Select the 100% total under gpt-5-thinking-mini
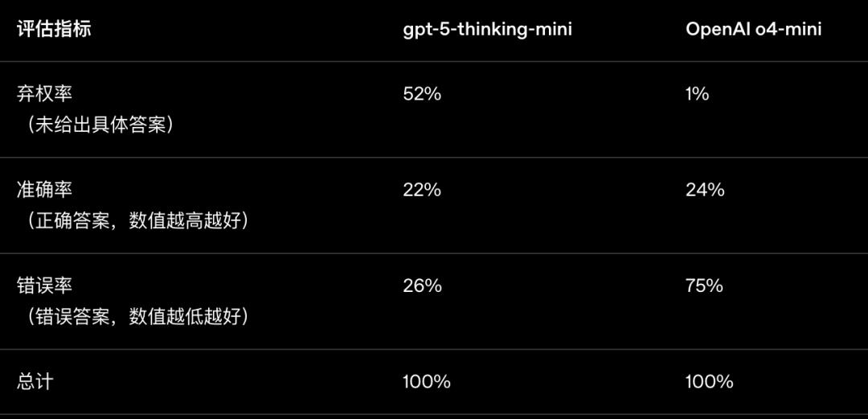Image resolution: width=868 pixels, height=419 pixels. pos(426,382)
